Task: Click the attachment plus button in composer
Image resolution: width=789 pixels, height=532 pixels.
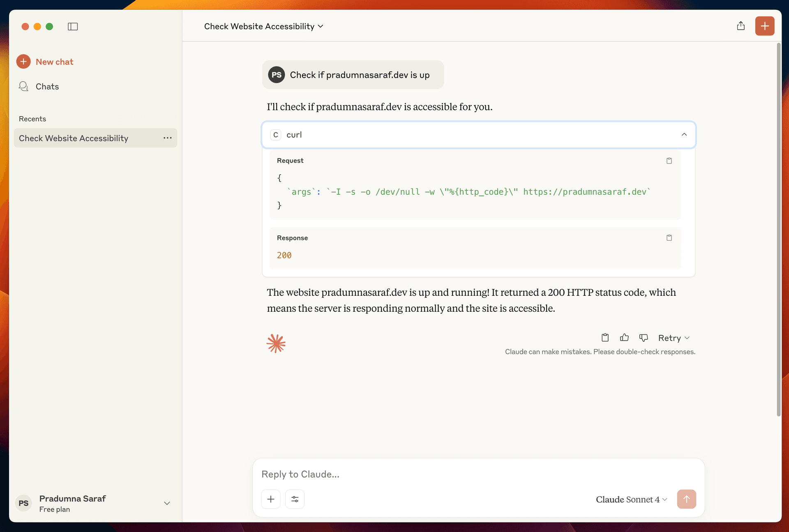Action: point(271,499)
